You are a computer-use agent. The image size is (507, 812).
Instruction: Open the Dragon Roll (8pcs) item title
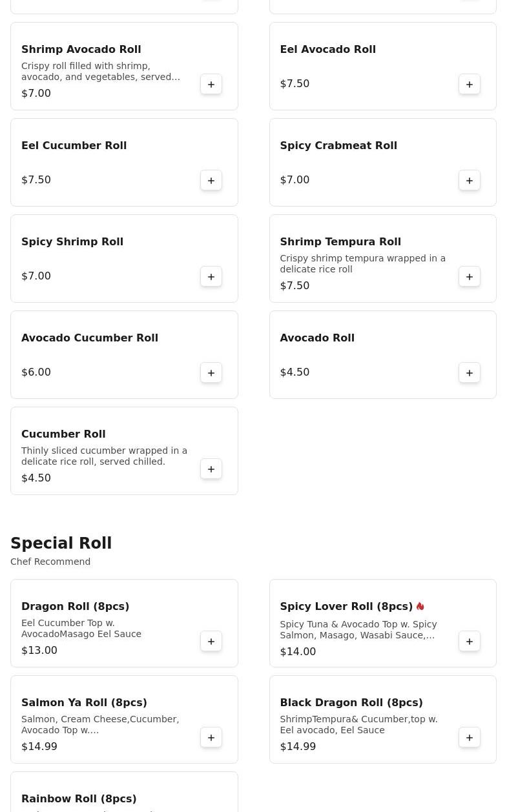(x=76, y=607)
